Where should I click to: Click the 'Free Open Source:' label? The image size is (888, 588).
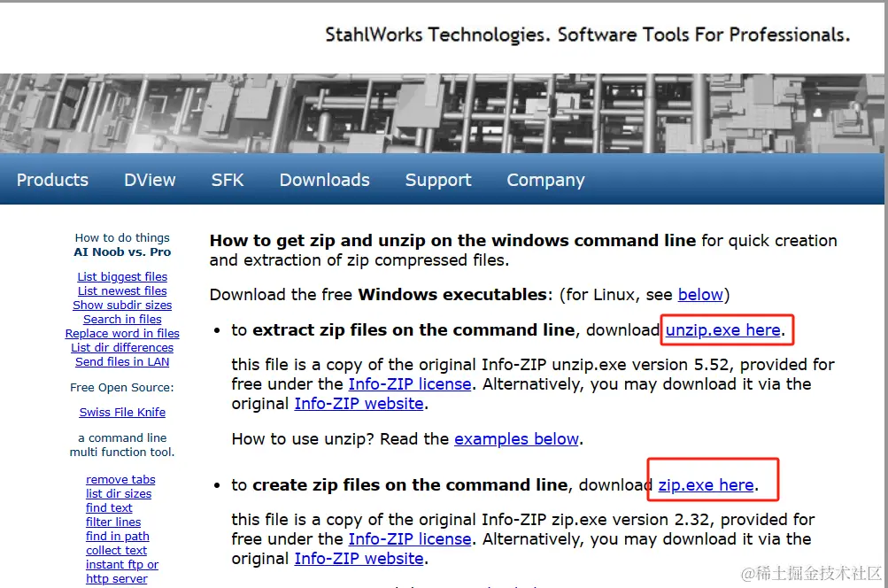(122, 387)
